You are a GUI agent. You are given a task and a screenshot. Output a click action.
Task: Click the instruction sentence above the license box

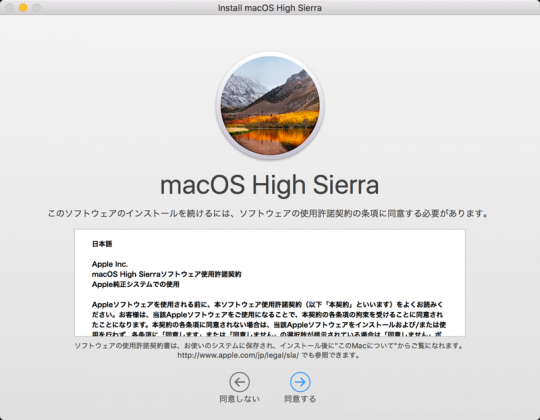pyautogui.click(x=268, y=213)
